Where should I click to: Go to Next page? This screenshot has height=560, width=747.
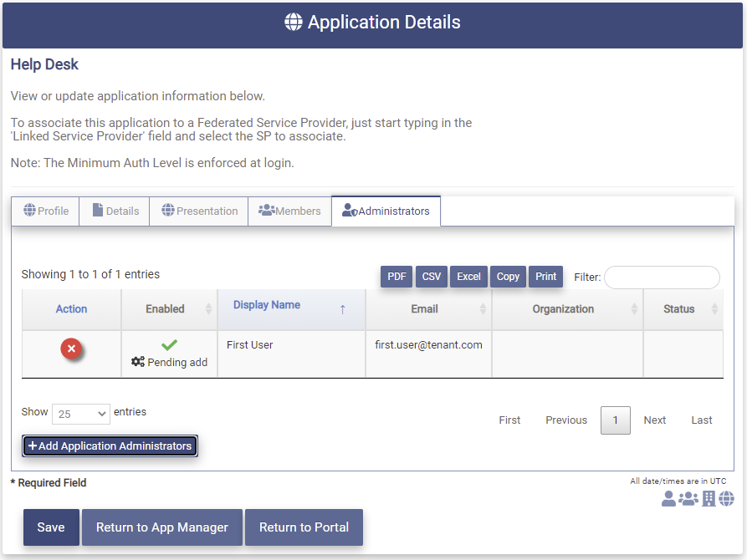pyautogui.click(x=655, y=420)
